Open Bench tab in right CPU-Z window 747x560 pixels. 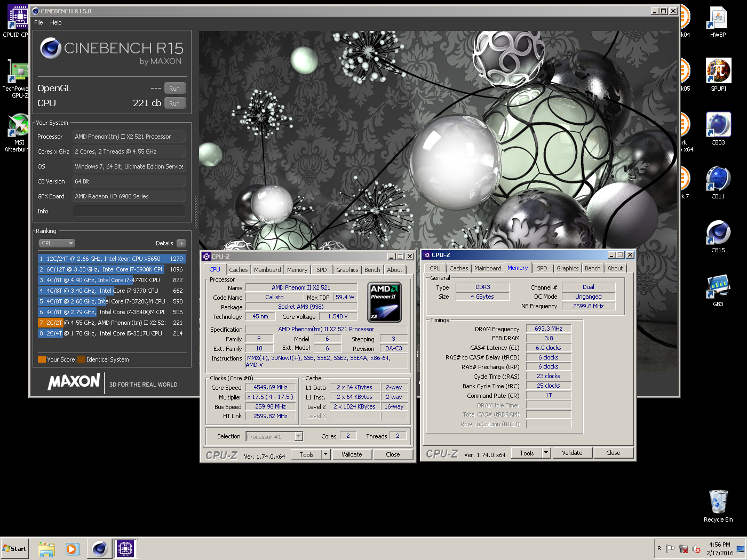(593, 268)
